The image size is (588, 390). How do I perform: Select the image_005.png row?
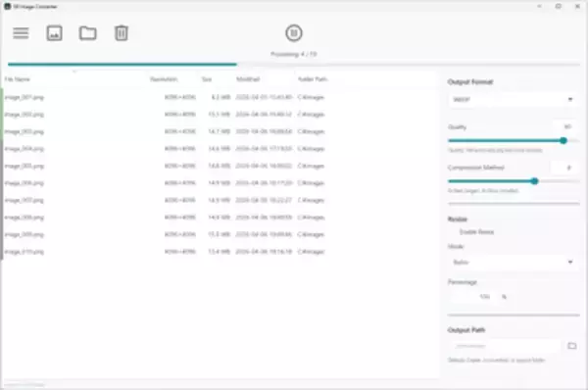[220, 166]
